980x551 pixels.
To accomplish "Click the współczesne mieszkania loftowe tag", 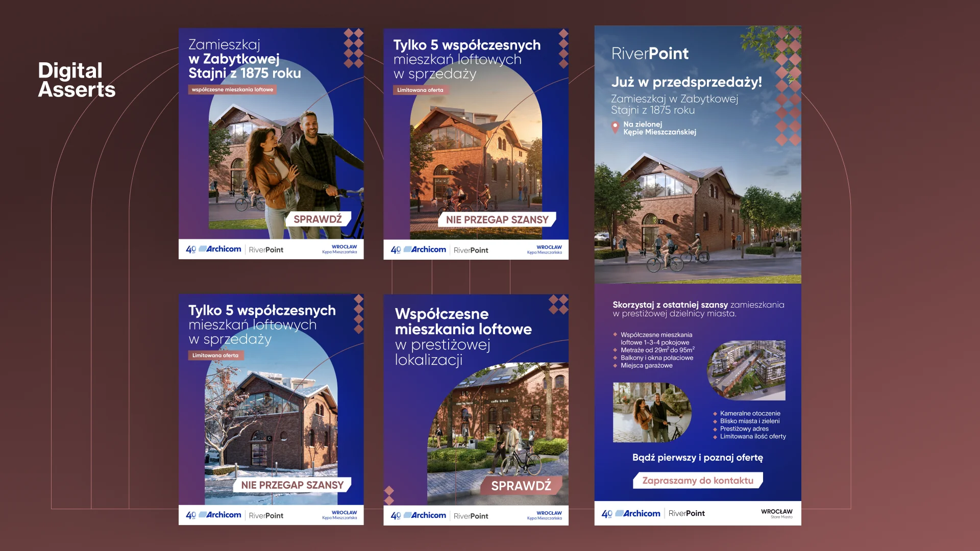I will pos(233,89).
